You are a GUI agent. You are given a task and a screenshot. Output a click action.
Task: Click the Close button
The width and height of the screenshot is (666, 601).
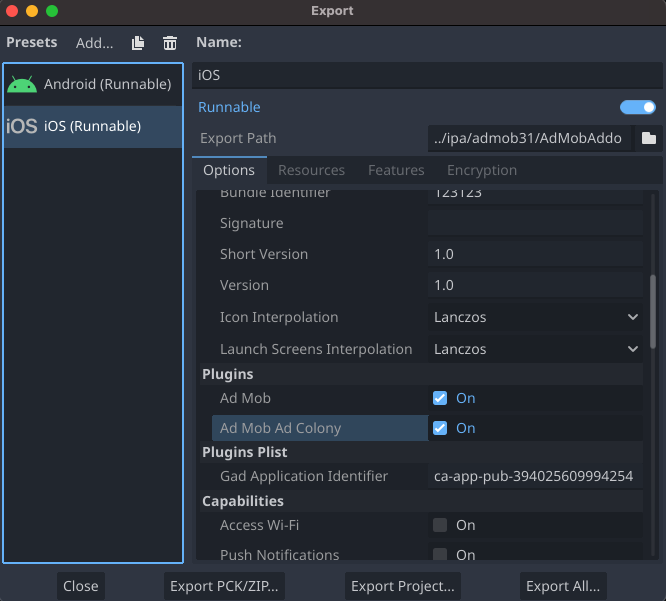(81, 586)
